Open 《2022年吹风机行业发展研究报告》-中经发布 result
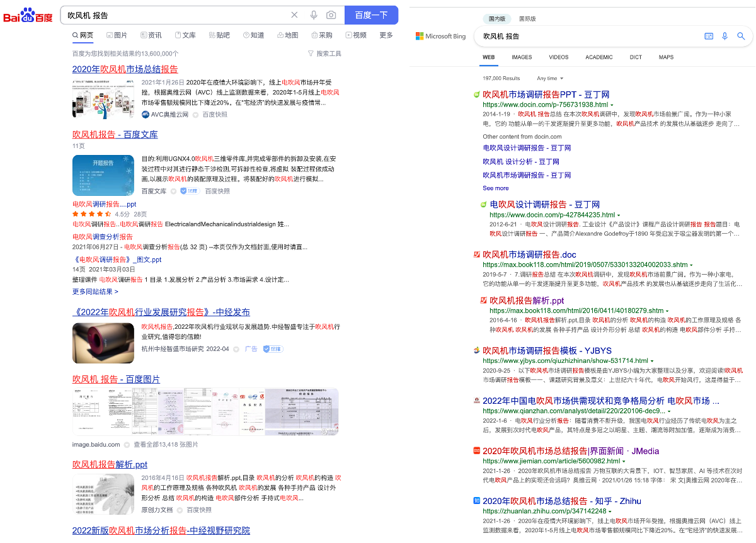Image resolution: width=756 pixels, height=543 pixels. click(x=161, y=312)
